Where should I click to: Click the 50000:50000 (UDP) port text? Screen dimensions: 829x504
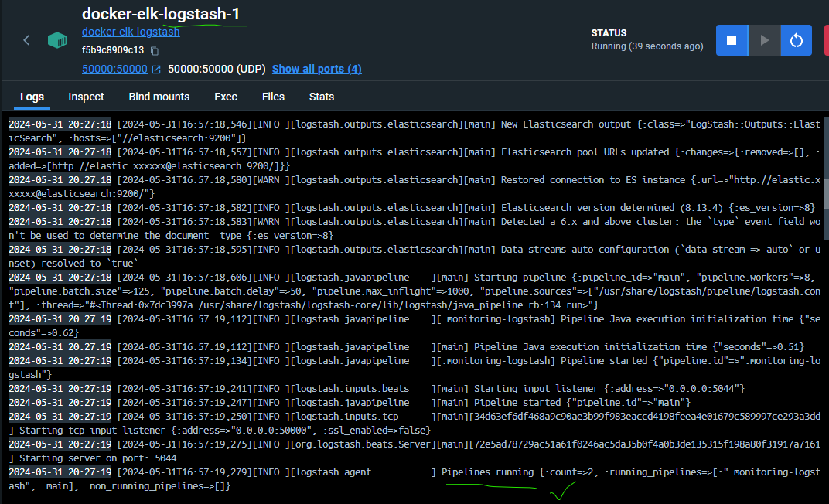217,70
